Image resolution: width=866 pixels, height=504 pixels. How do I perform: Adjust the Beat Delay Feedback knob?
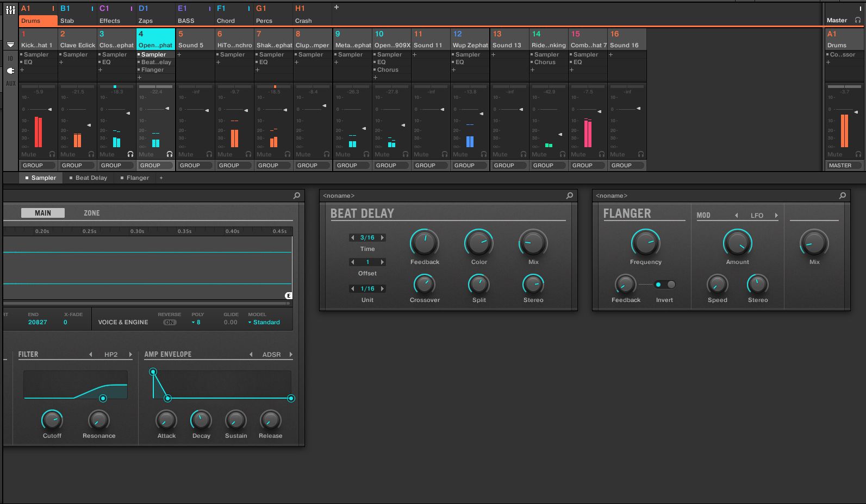pos(425,243)
